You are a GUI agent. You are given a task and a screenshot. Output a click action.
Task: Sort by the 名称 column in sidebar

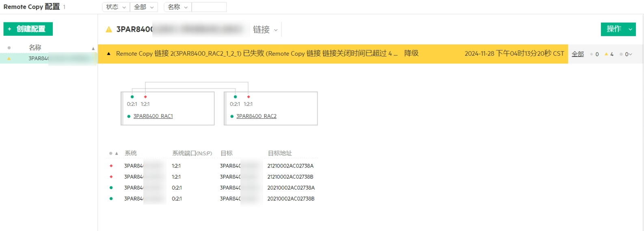pos(35,48)
